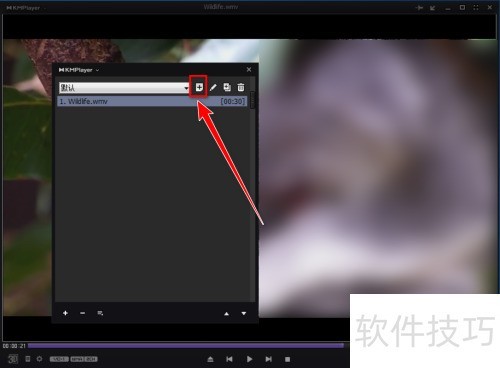Image resolution: width=500 pixels, height=368 pixels.
Task: Toggle the 3D mode icon
Action: coord(13,359)
